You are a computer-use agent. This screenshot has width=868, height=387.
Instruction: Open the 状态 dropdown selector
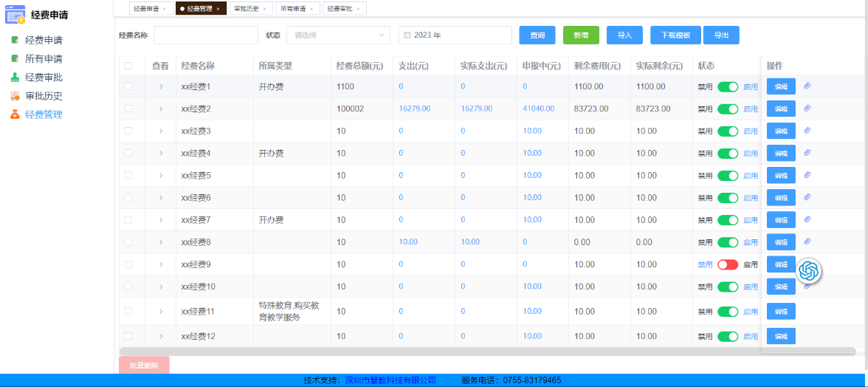click(x=338, y=35)
